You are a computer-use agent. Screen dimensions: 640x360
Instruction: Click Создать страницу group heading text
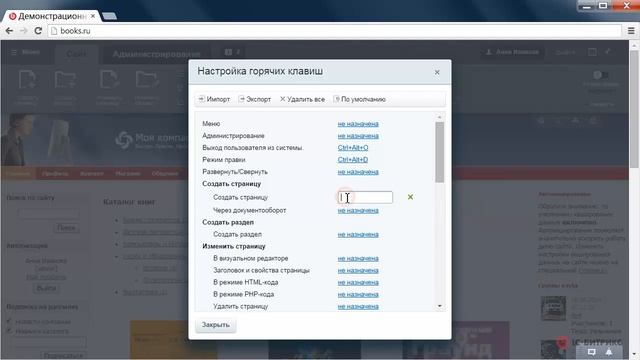(231, 184)
